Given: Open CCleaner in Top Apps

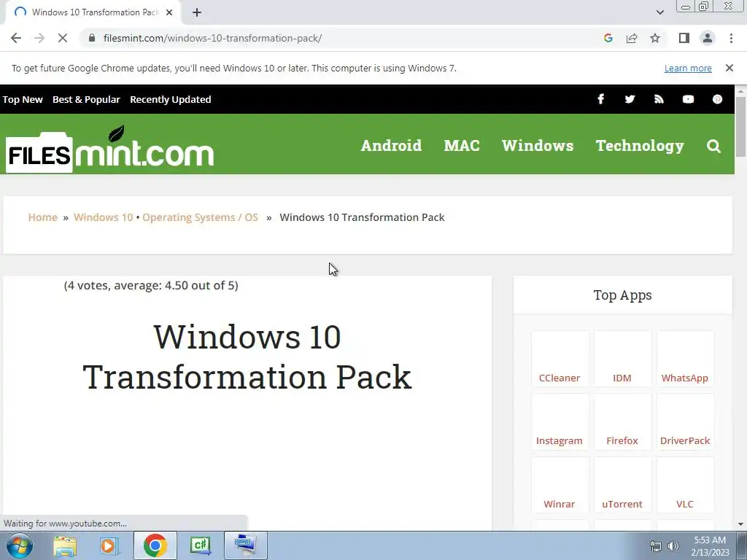Looking at the screenshot, I should (x=560, y=359).
